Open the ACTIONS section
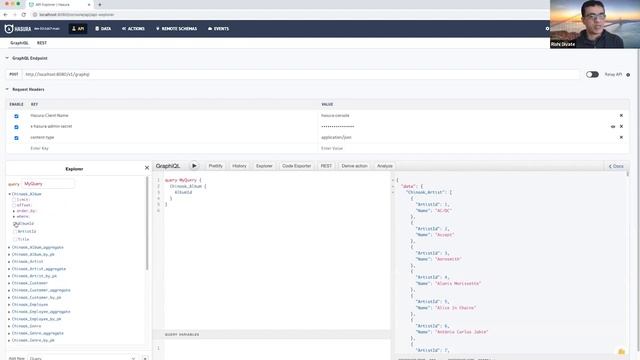Screen dimensions: 640x360 point(133,29)
